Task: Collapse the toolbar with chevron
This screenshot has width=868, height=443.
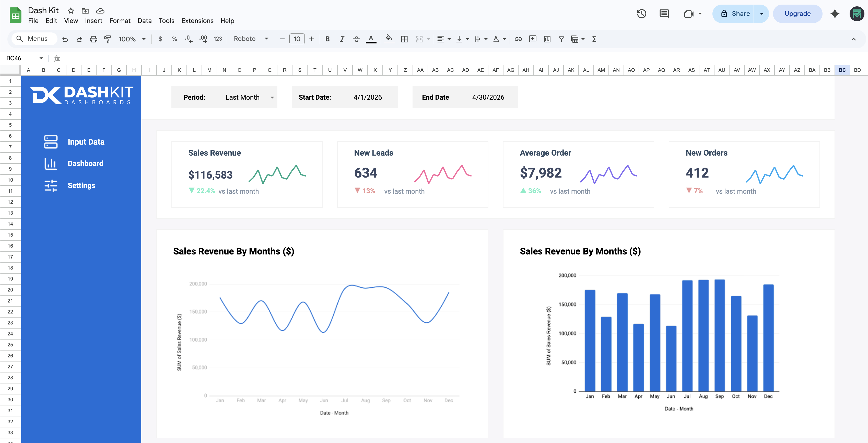Action: 853,39
